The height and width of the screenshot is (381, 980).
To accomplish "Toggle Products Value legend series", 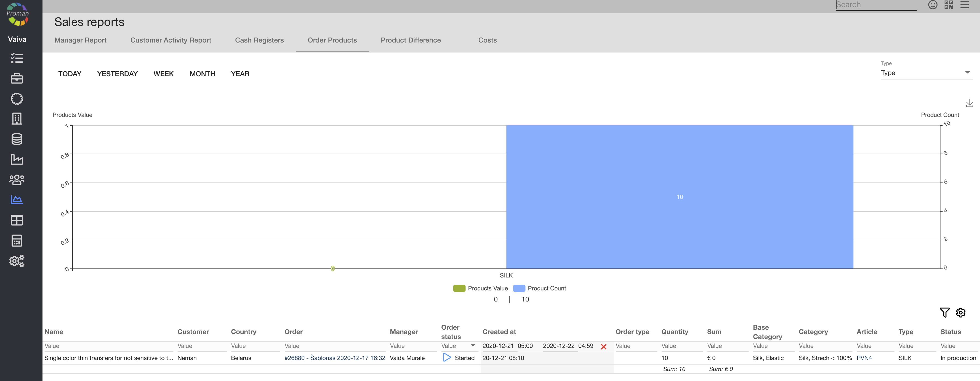I will 481,288.
